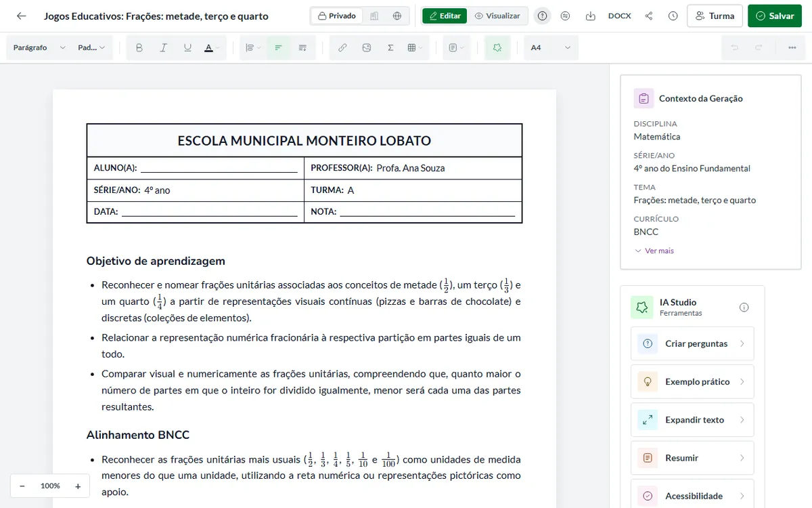Open the line spacing tool
Viewport: 812px width, 508px height.
pos(302,47)
